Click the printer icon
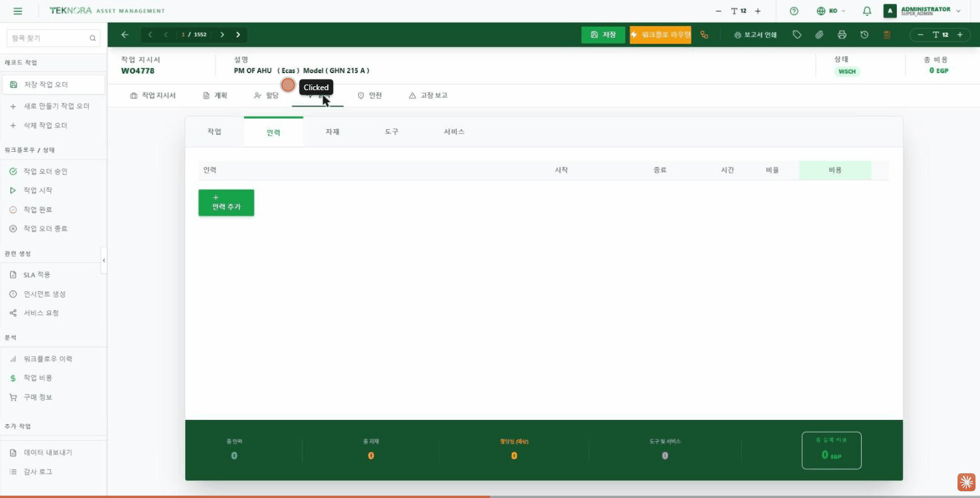 click(842, 35)
